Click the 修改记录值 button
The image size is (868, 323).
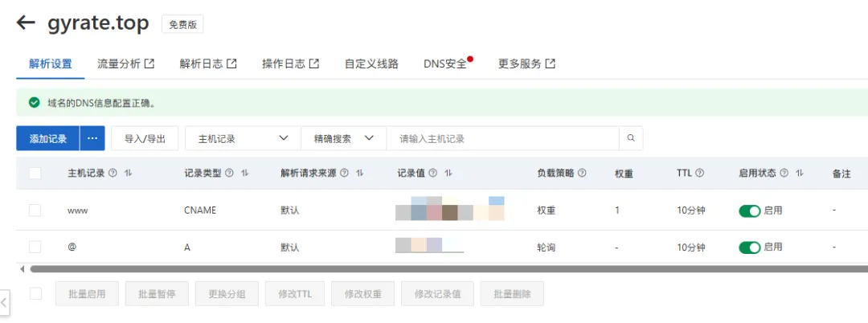click(438, 294)
